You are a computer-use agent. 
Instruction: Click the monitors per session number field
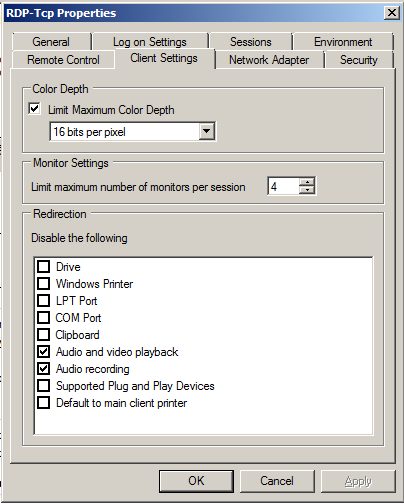tap(283, 186)
